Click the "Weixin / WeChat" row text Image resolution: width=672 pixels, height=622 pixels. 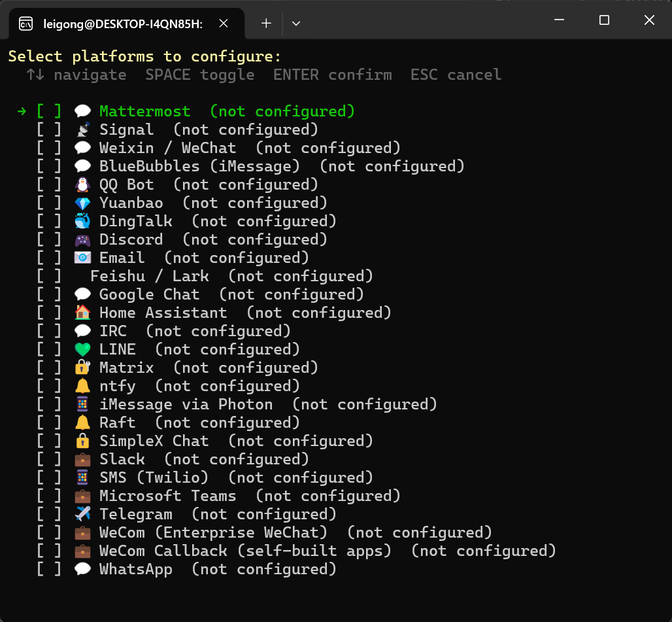pos(167,148)
